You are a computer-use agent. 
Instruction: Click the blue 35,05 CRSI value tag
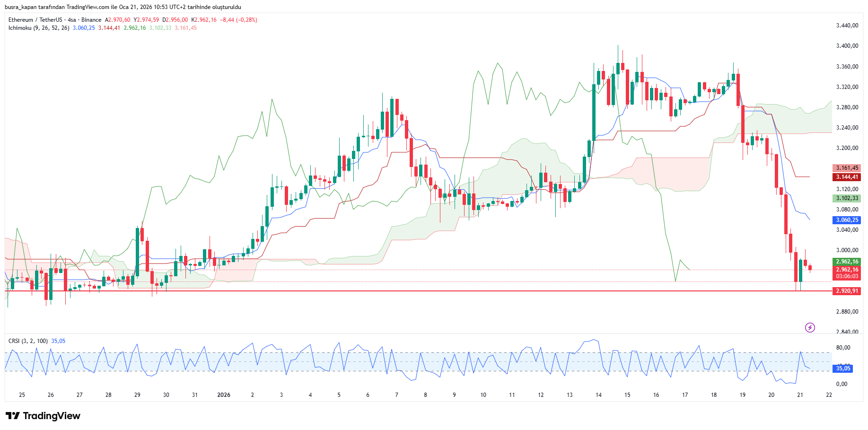(x=843, y=369)
